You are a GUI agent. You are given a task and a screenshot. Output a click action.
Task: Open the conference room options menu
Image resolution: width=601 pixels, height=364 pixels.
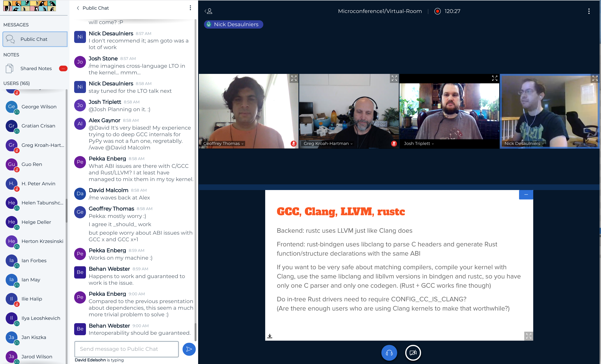coord(588,11)
